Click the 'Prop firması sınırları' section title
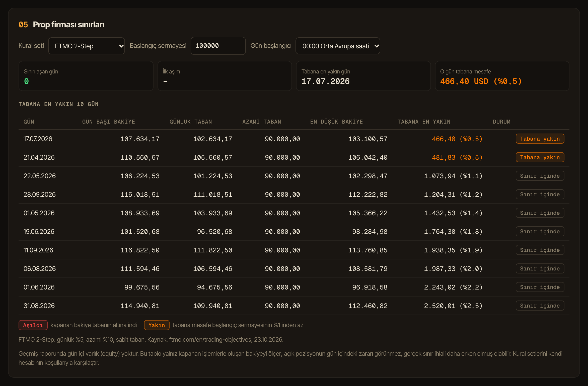 click(x=68, y=25)
